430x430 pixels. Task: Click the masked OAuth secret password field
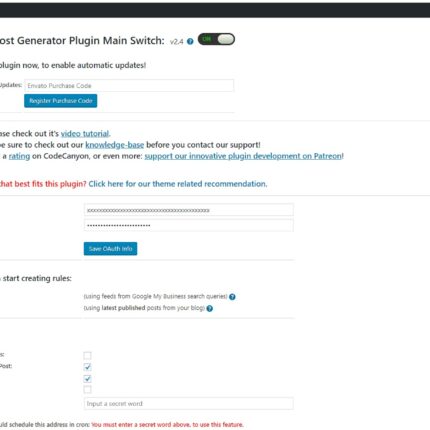tap(189, 225)
